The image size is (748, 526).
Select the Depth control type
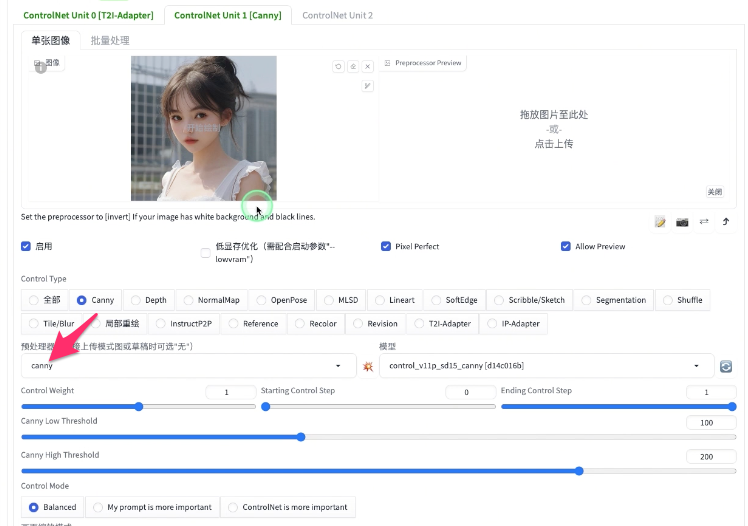[149, 300]
